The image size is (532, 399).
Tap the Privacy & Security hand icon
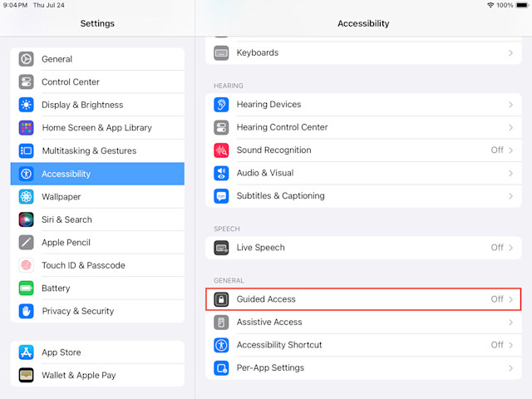point(26,311)
